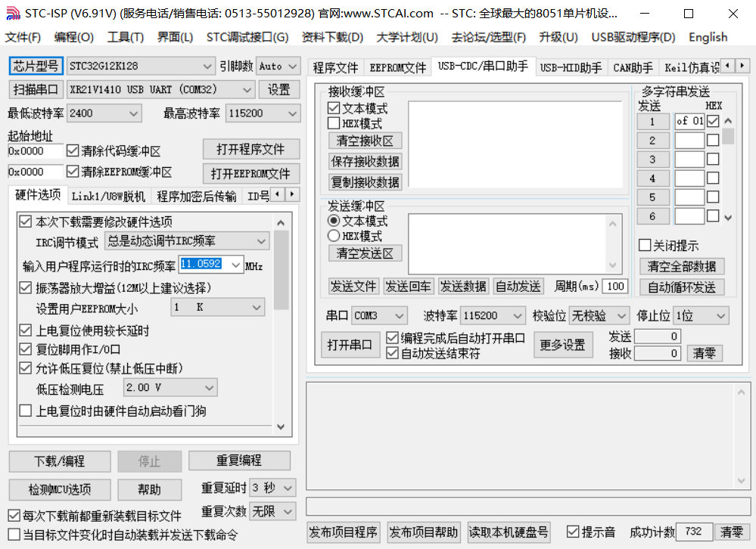The width and height of the screenshot is (756, 549).
Task: Toggle 提示音 checkbox
Action: (x=573, y=532)
